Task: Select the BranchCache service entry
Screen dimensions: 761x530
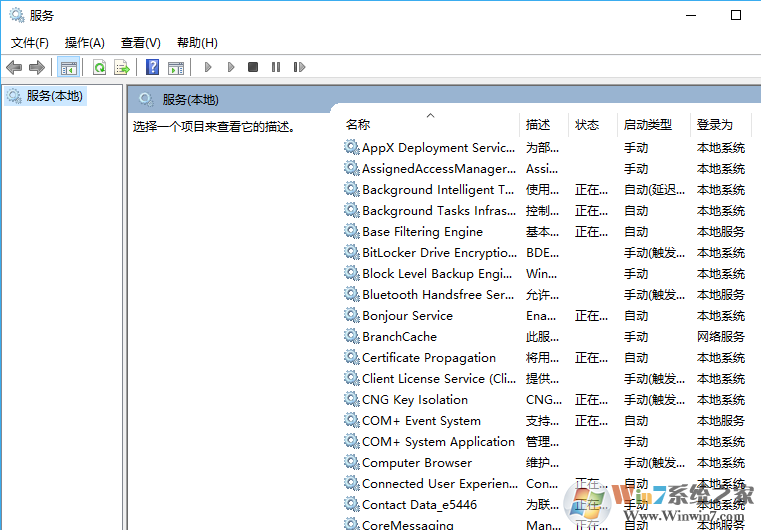Action: coord(399,336)
